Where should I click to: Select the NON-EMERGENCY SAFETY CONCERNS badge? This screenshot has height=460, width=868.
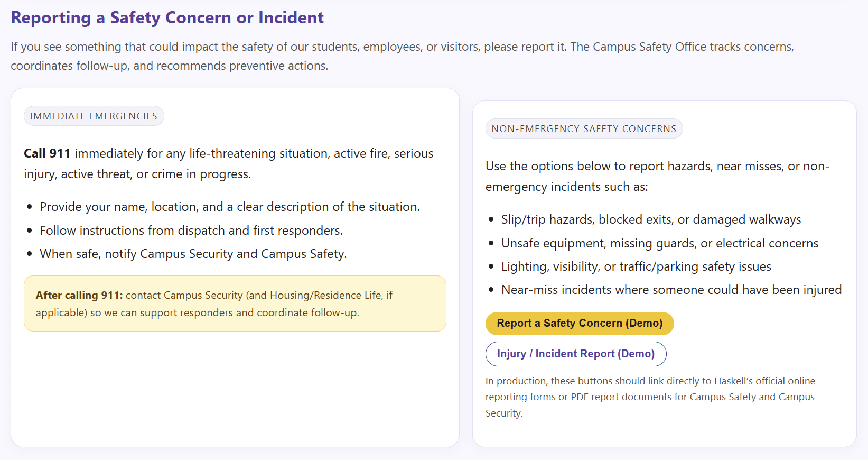tap(584, 129)
